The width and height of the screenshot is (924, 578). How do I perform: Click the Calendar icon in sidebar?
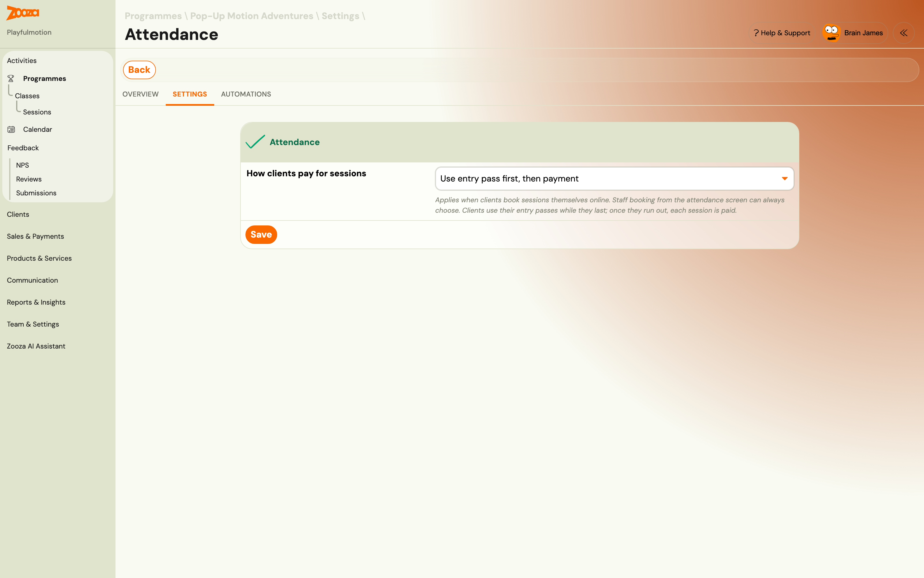11,129
